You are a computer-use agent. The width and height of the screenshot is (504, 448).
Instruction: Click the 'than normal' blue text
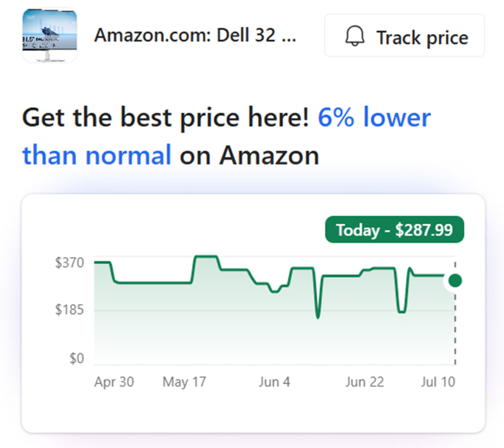click(x=97, y=155)
